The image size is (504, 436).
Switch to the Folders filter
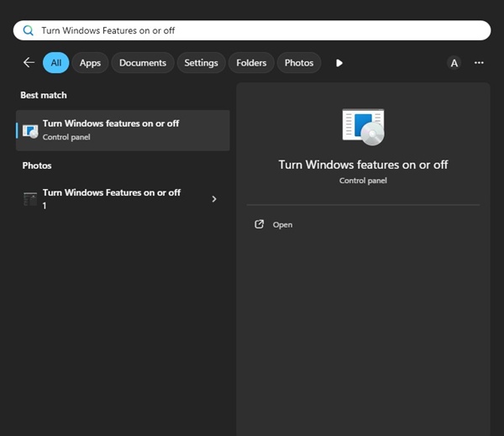pos(251,63)
